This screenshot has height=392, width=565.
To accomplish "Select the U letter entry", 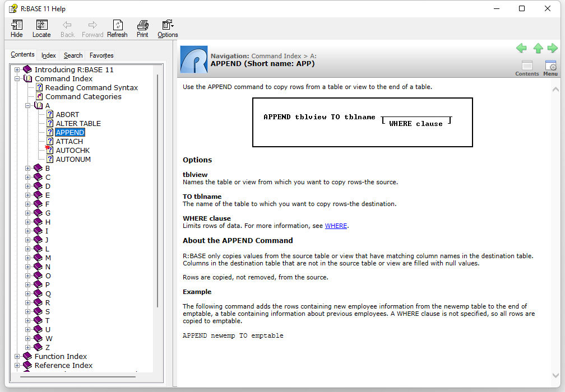I will point(48,329).
